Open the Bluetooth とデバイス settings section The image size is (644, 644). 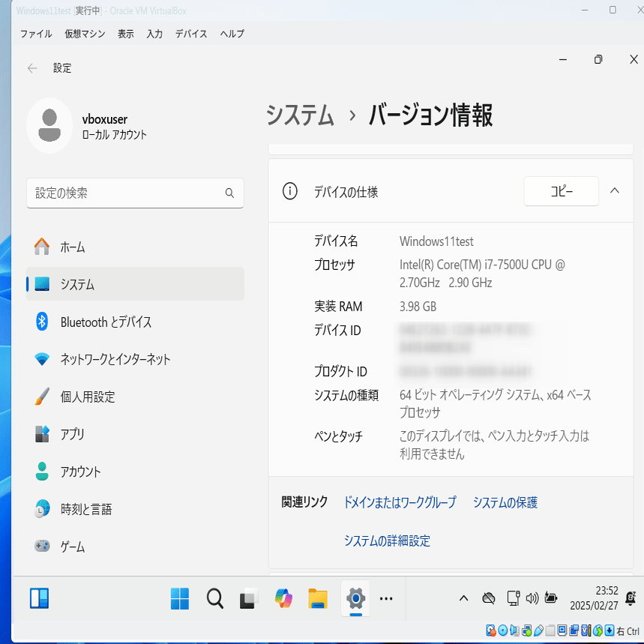(106, 322)
